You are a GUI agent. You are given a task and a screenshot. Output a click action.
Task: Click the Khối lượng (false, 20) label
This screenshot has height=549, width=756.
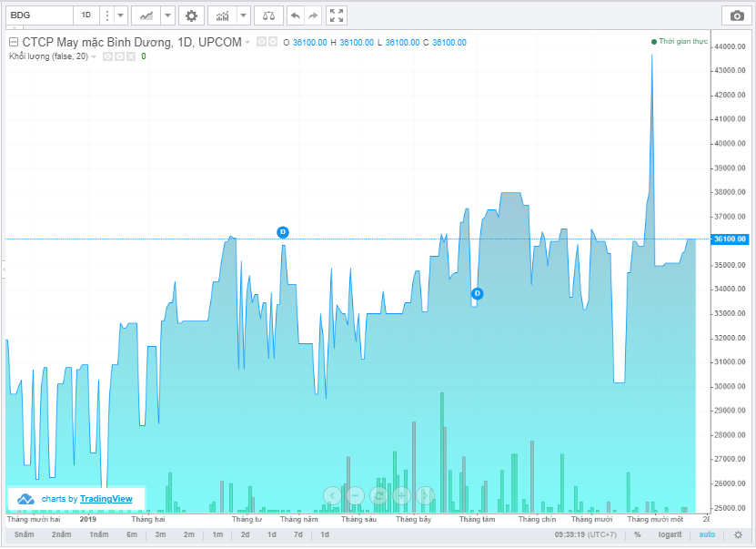point(48,56)
